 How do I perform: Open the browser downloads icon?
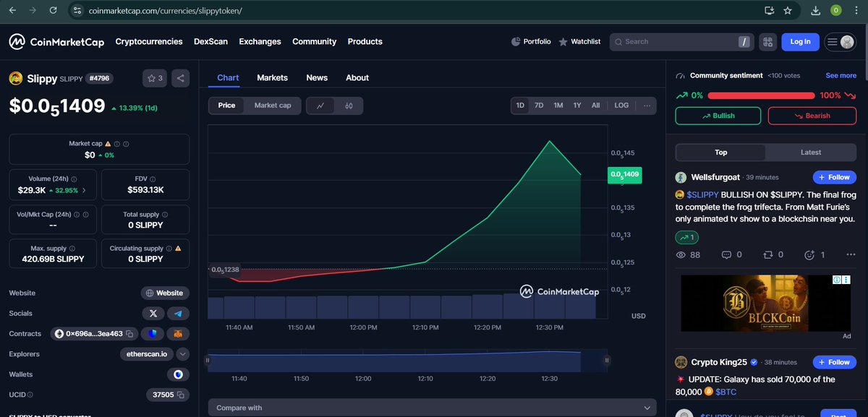tap(816, 11)
